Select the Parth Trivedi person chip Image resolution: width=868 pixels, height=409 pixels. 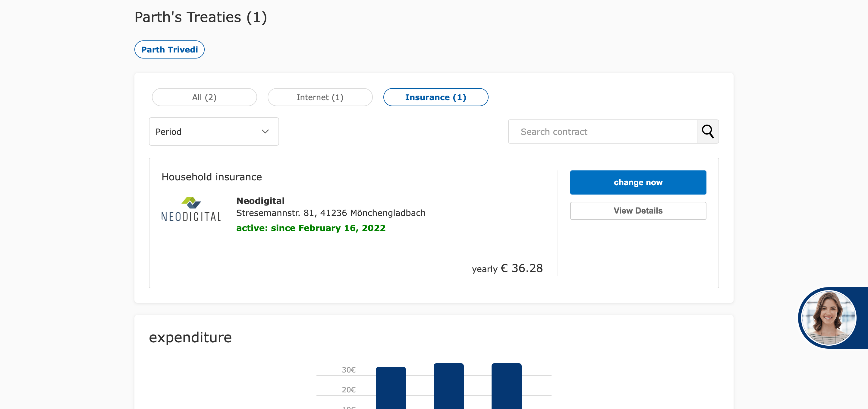tap(169, 49)
